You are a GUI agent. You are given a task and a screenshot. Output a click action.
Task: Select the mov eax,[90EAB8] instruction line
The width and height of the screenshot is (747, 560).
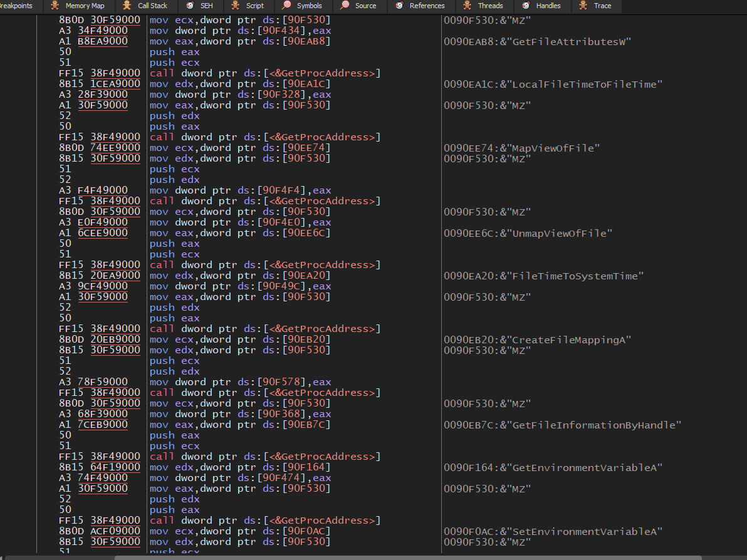coord(239,41)
